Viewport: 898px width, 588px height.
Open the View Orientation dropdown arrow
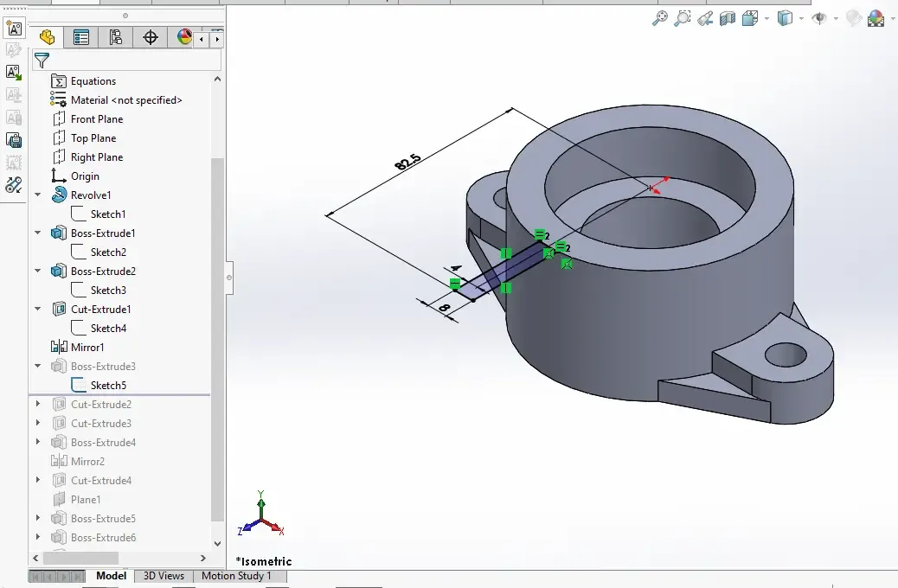coord(767,19)
